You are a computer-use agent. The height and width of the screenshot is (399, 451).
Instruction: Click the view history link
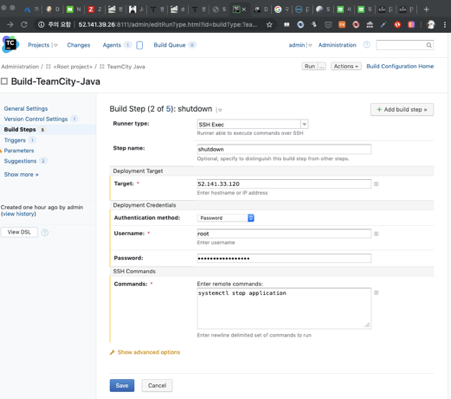tap(19, 214)
